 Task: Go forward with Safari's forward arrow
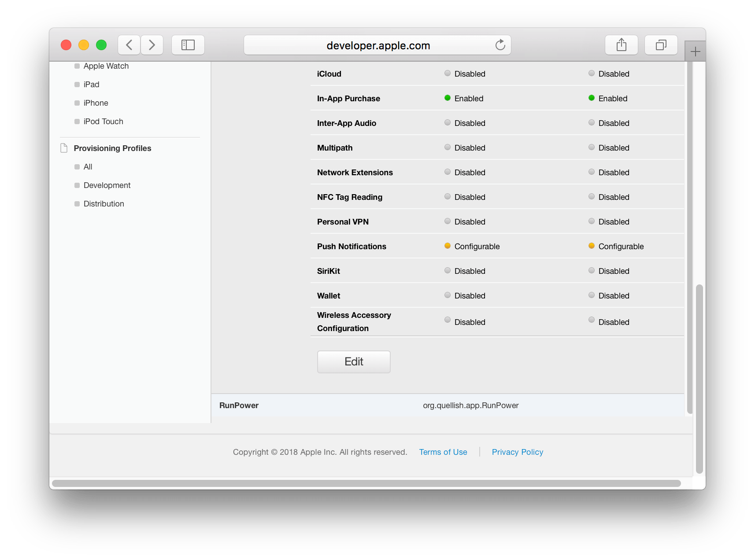[x=152, y=45]
